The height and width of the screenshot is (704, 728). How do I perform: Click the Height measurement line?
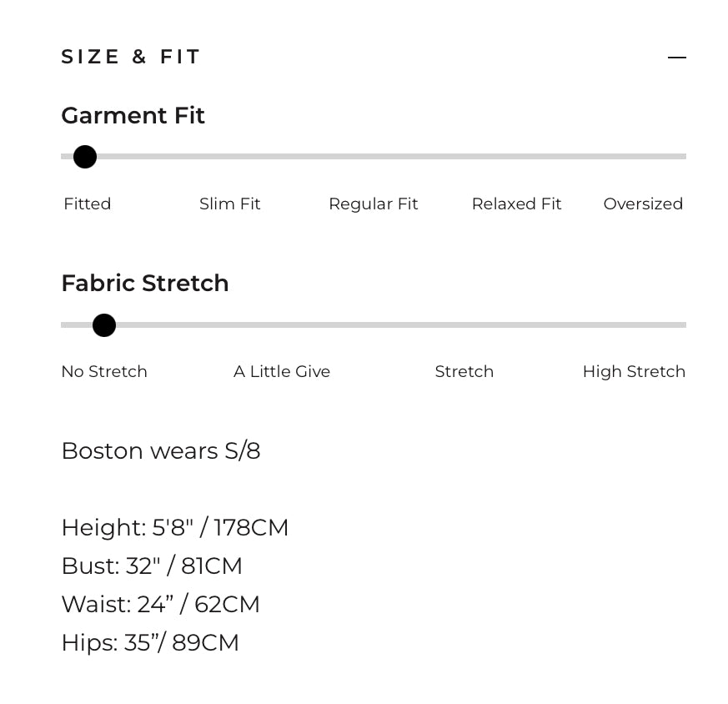tap(175, 528)
